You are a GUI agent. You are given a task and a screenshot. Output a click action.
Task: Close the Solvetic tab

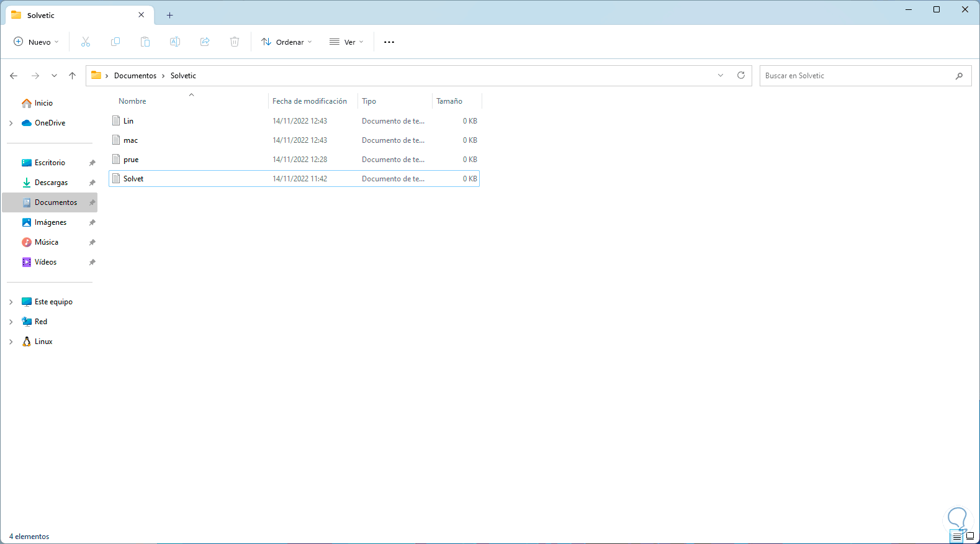pos(142,15)
